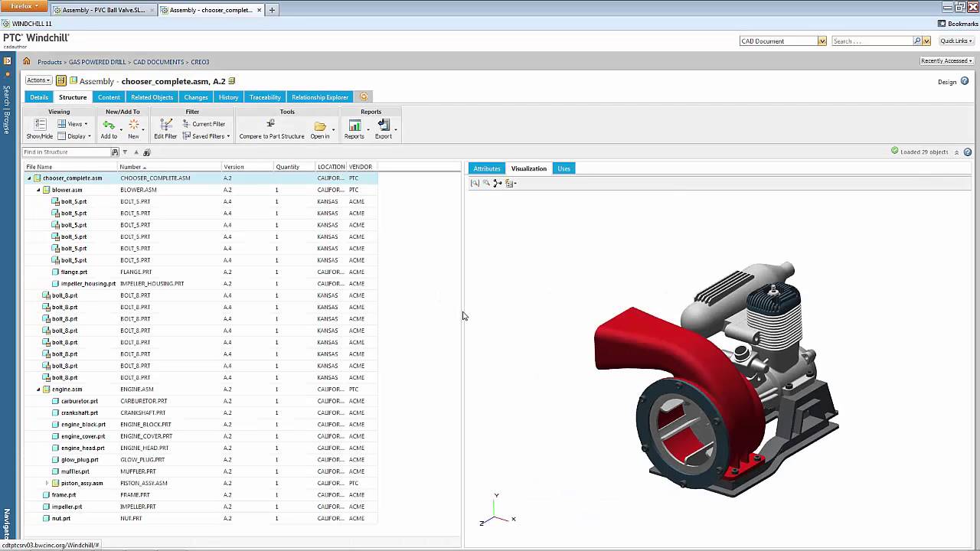Expand the left navigator panel arrow
This screenshot has width=980, height=551.
[x=7, y=60]
